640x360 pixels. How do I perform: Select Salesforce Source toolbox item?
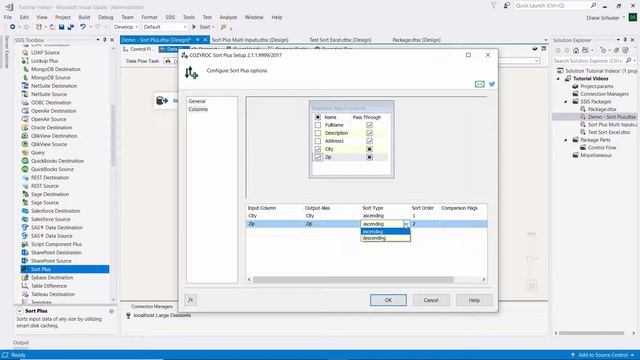51,219
